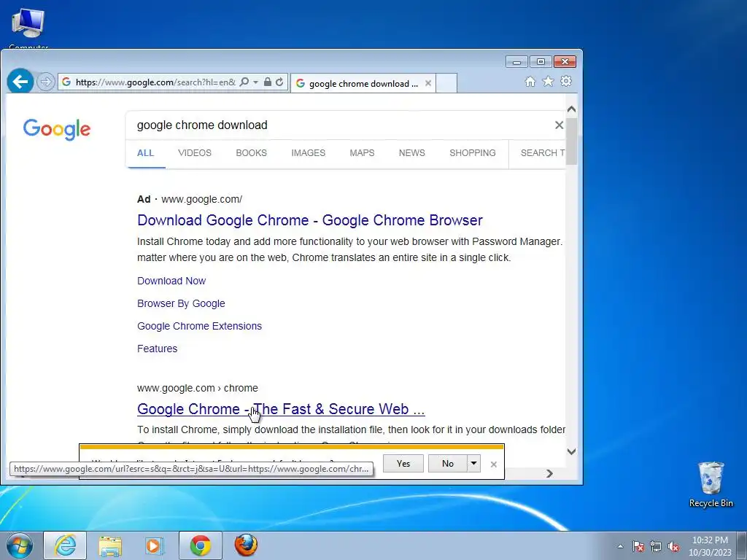The image size is (747, 560).
Task: Click the www.google.com › chrome result URL
Action: coord(197,388)
